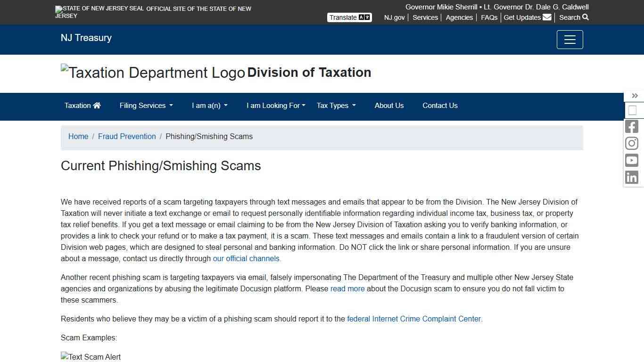The width and height of the screenshot is (644, 362).
Task: Select About Us in the navigation bar
Action: coord(389,106)
